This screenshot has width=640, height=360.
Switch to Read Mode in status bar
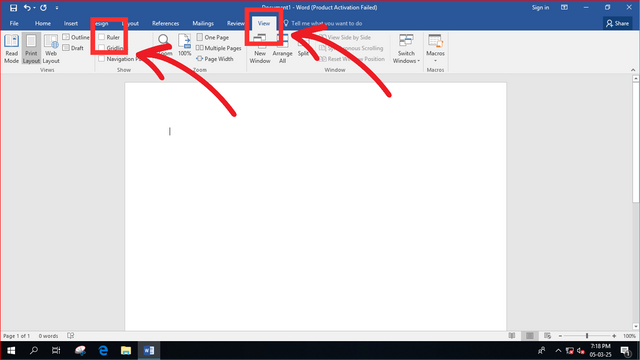click(511, 336)
